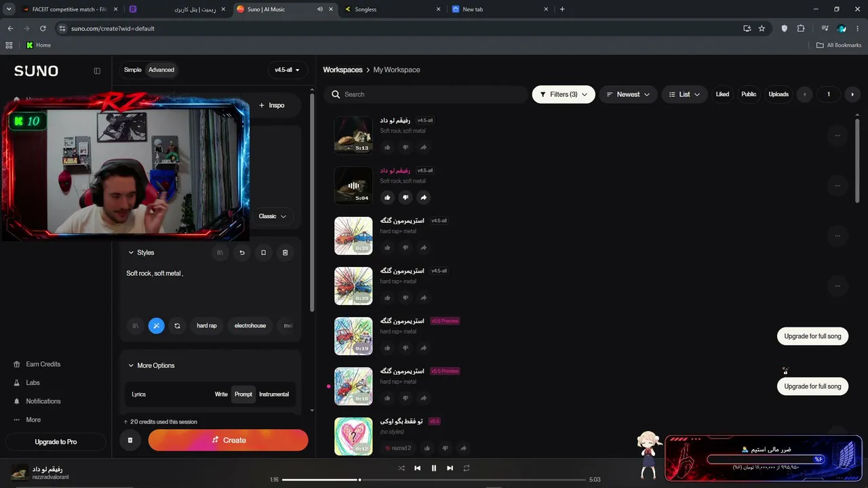Refresh the suggested style tags
The image size is (868, 488).
coord(177,326)
